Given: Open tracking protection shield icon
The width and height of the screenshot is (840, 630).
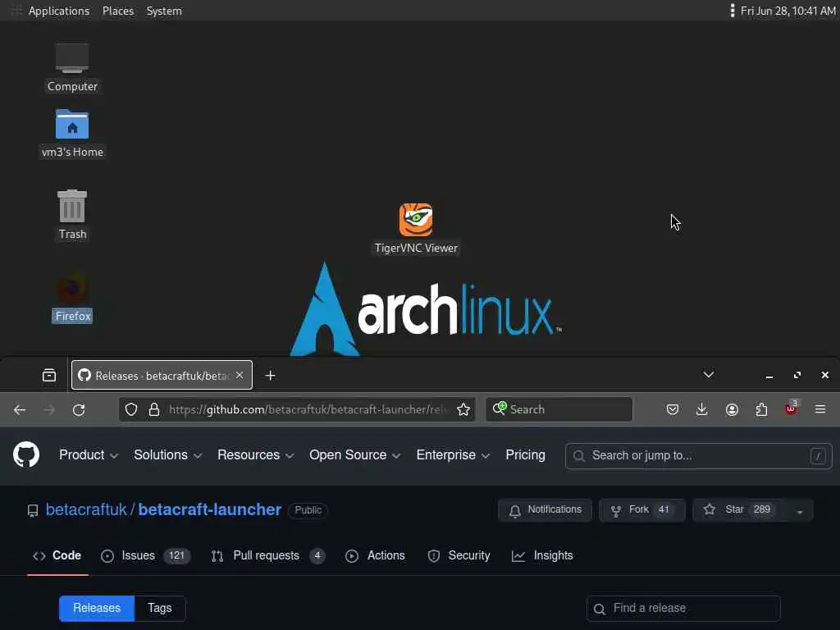Looking at the screenshot, I should [x=131, y=410].
